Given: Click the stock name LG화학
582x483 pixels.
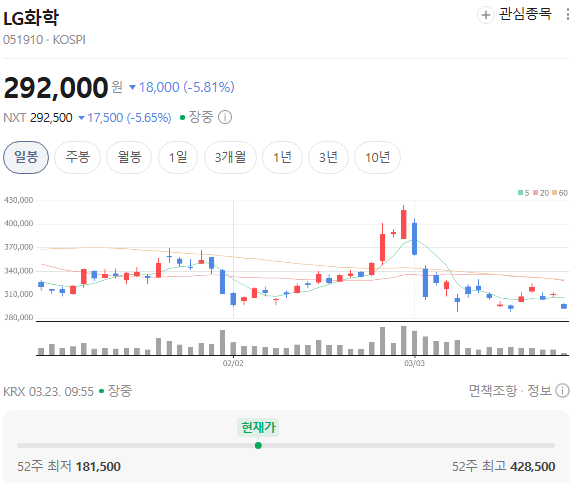Looking at the screenshot, I should tap(31, 18).
